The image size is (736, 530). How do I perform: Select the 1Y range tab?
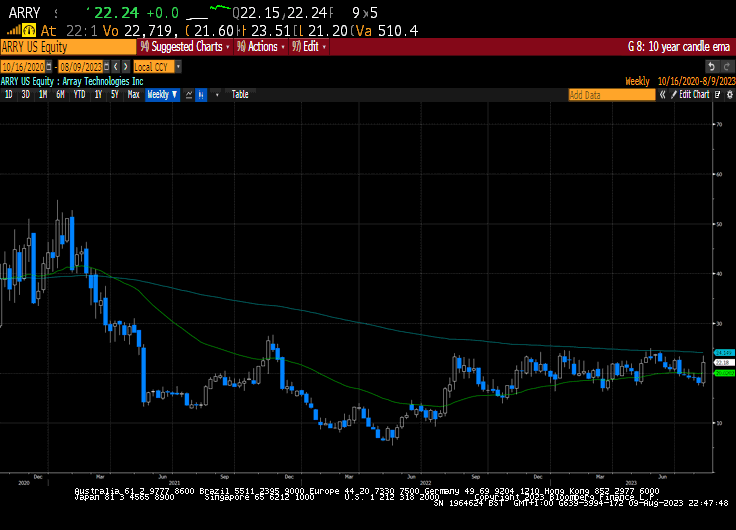pos(98,95)
